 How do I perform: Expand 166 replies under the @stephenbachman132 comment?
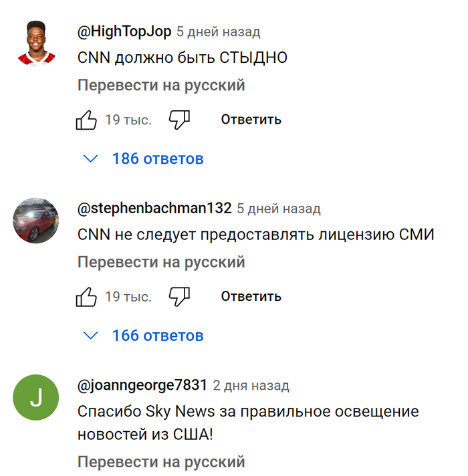(x=157, y=336)
